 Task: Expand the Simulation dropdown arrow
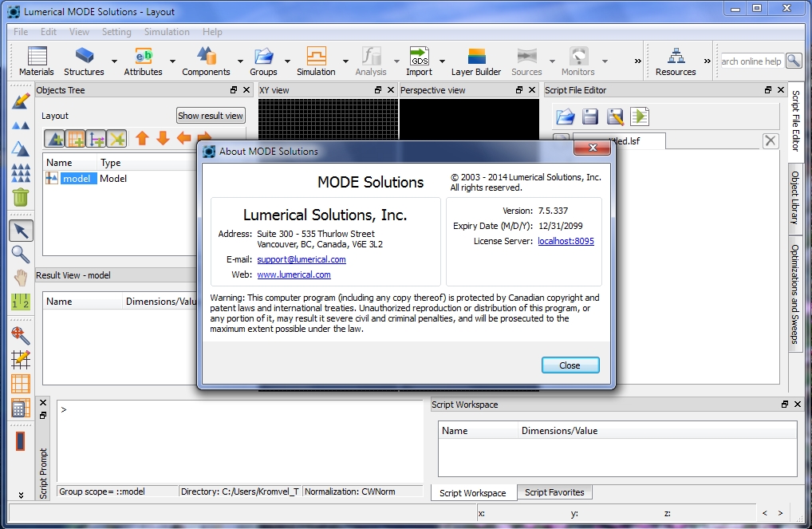click(x=345, y=61)
